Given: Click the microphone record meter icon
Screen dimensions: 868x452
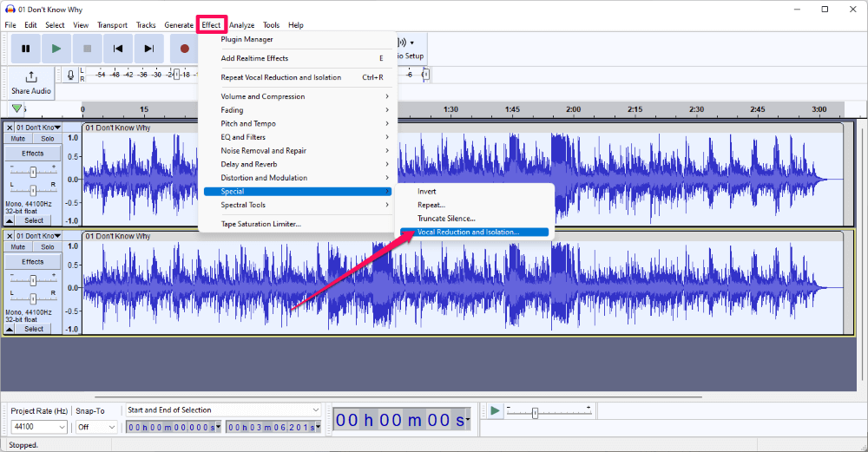Looking at the screenshot, I should [x=70, y=75].
